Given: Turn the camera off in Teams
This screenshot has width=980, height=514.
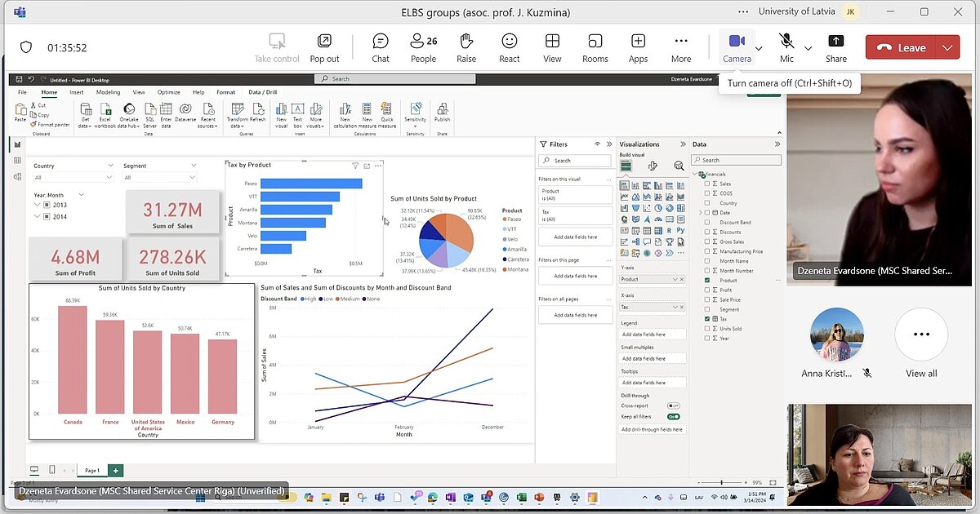Looking at the screenshot, I should 737,47.
